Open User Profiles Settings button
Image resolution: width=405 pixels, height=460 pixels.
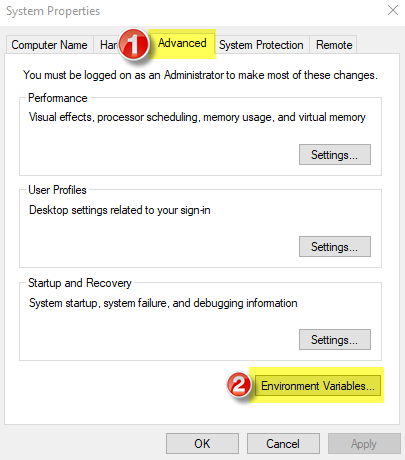[335, 247]
